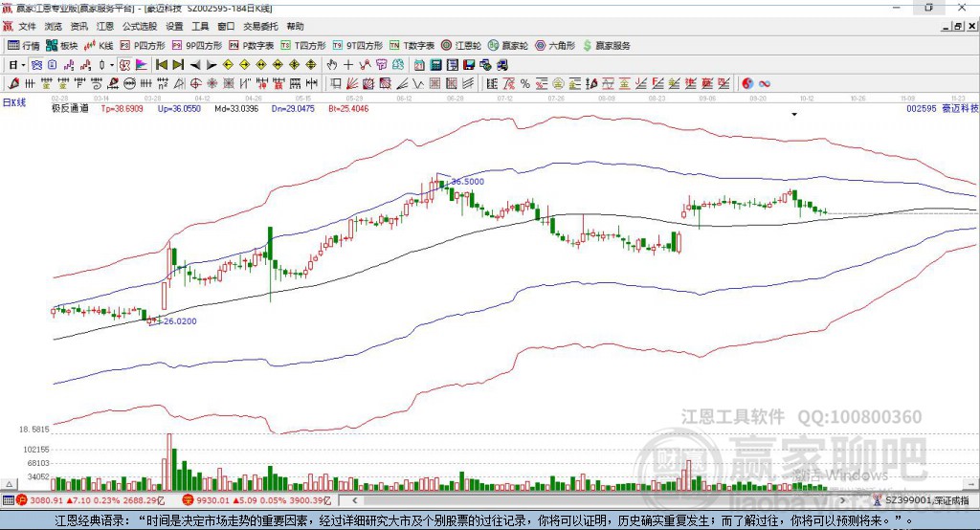The height and width of the screenshot is (530, 980).
Task: Open the 9T四方形 tool
Action: 358,46
